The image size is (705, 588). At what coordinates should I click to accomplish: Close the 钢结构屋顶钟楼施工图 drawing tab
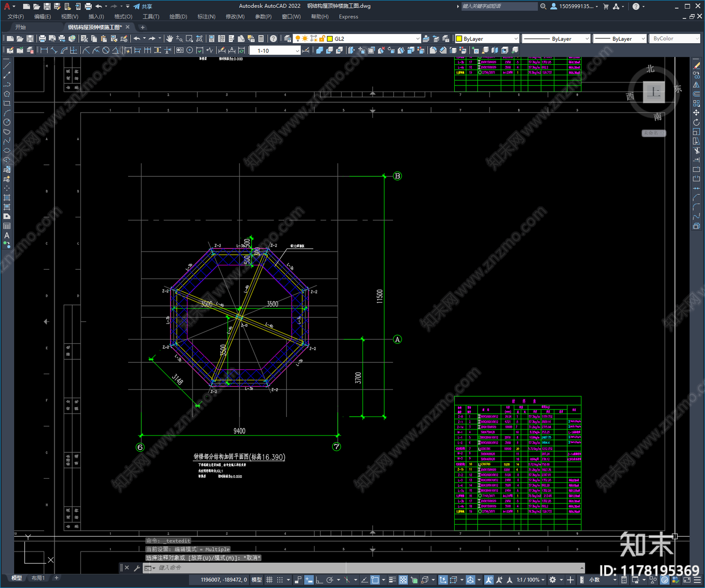(128, 27)
